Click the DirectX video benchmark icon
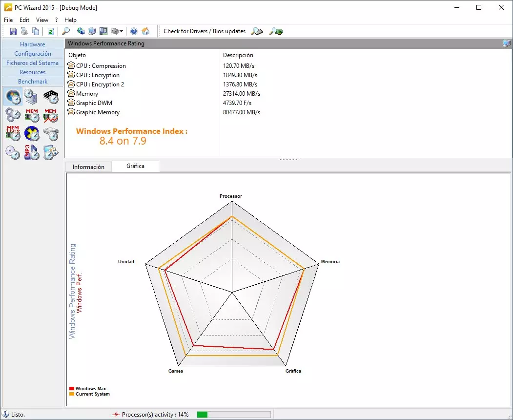 coord(32,133)
